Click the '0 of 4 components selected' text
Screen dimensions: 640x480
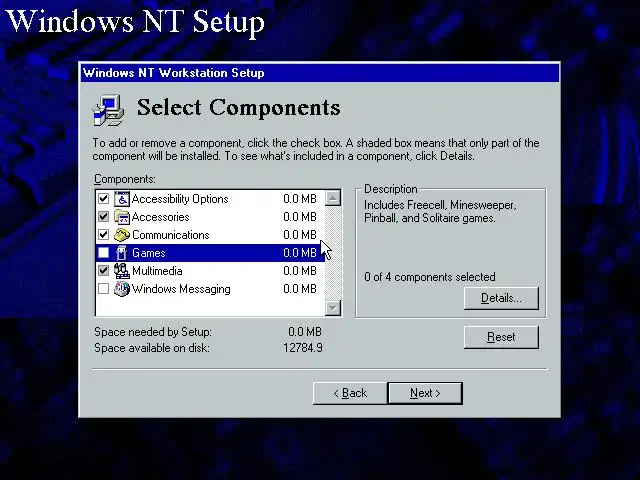[x=430, y=277]
